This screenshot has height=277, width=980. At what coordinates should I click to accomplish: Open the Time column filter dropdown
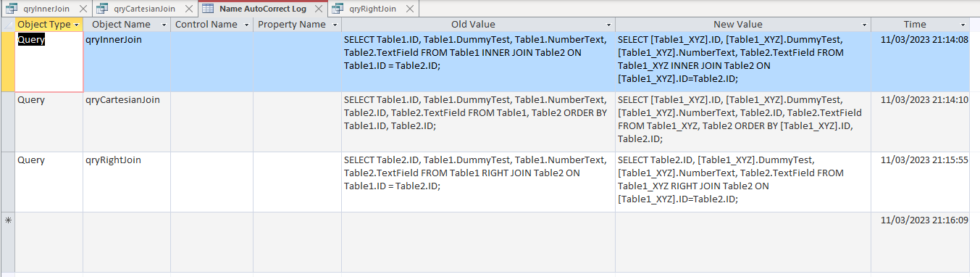[x=963, y=25]
